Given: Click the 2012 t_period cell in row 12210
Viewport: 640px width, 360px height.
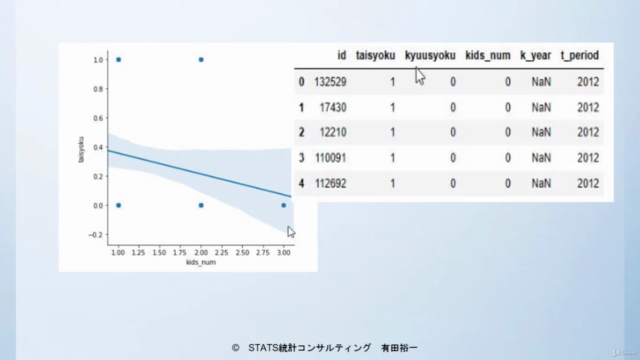Looking at the screenshot, I should (x=588, y=132).
